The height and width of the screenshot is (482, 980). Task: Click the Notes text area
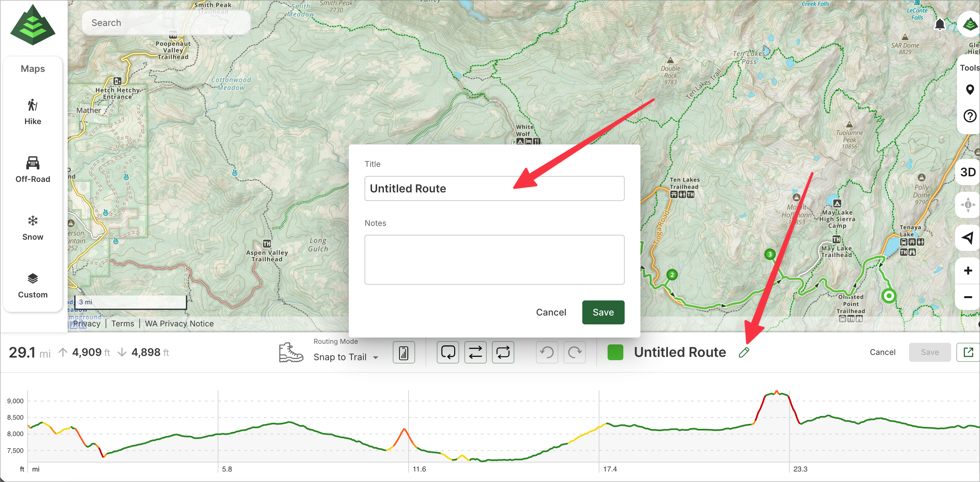pos(494,259)
